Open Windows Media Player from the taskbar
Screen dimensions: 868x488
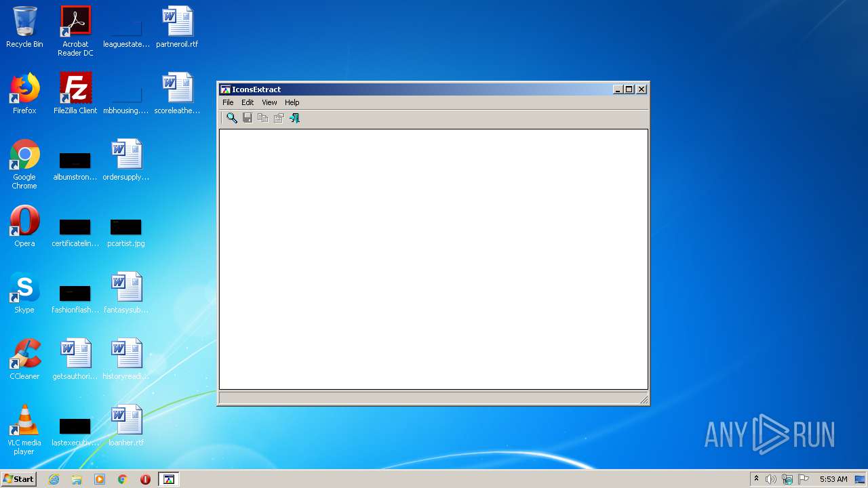point(100,479)
